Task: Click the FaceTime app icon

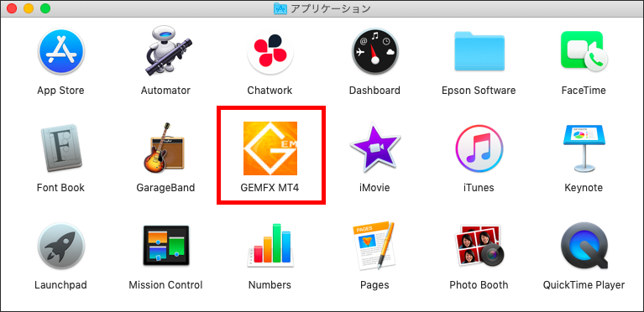Action: 584,51
